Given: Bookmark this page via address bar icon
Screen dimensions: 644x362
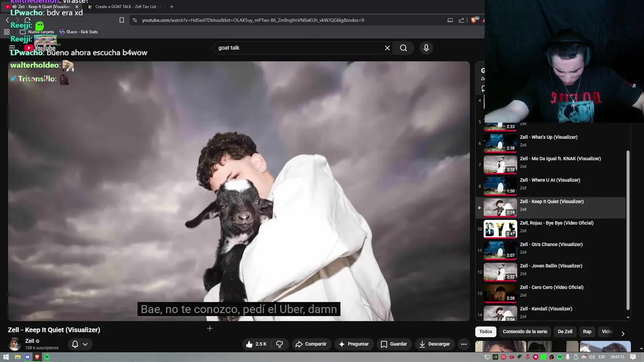Looking at the screenshot, I should click(122, 20).
